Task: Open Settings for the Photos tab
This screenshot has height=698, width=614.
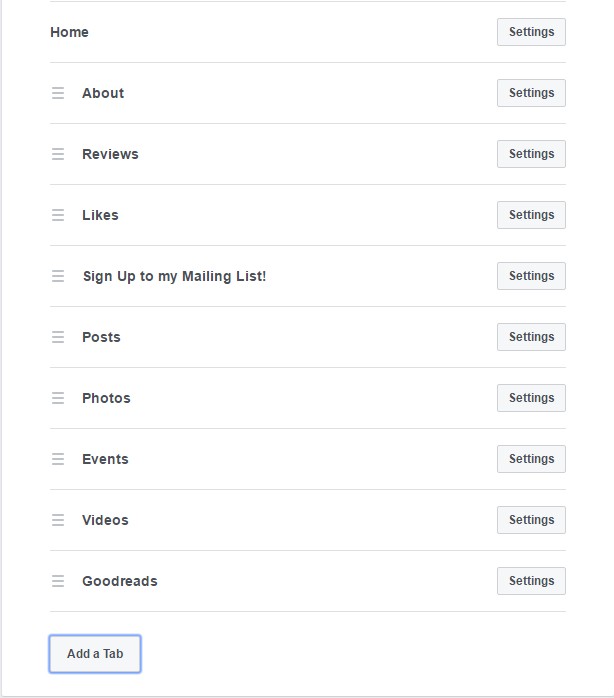Action: click(x=531, y=398)
